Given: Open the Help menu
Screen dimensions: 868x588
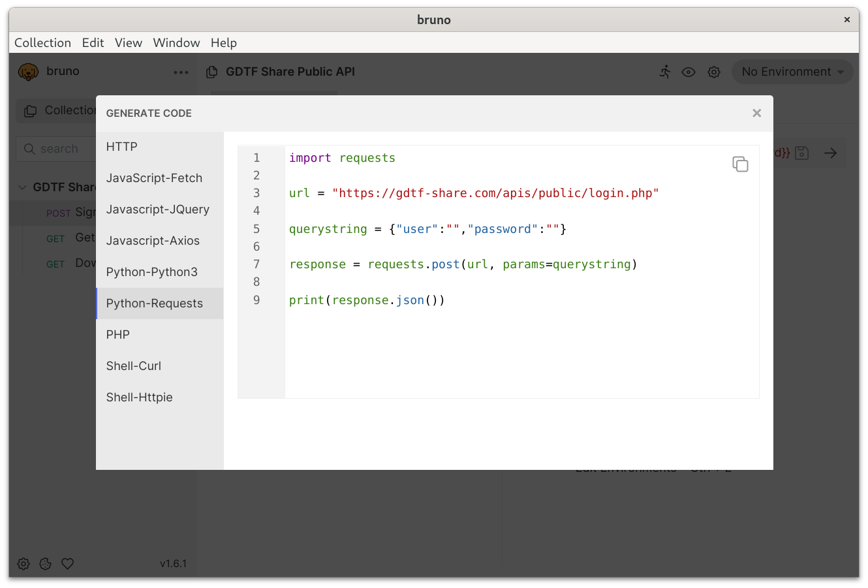Looking at the screenshot, I should [x=224, y=42].
